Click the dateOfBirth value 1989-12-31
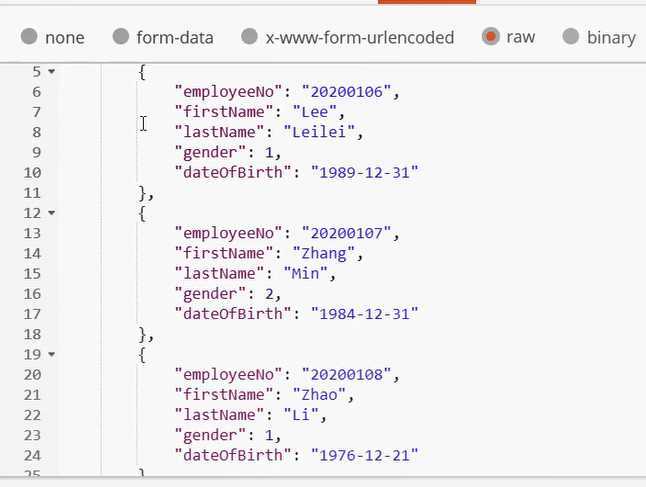Image resolution: width=646 pixels, height=487 pixels. (365, 172)
